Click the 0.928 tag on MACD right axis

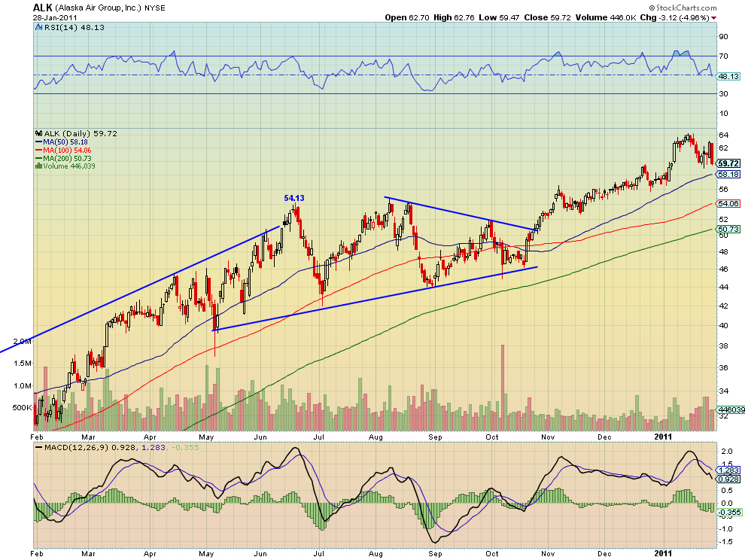tap(728, 479)
